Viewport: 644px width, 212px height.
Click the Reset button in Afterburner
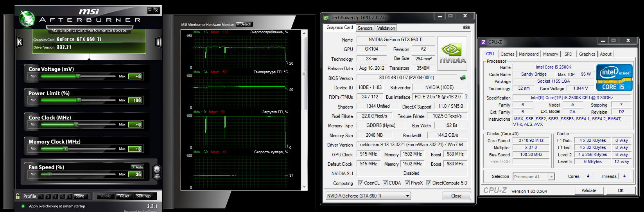tap(125, 196)
